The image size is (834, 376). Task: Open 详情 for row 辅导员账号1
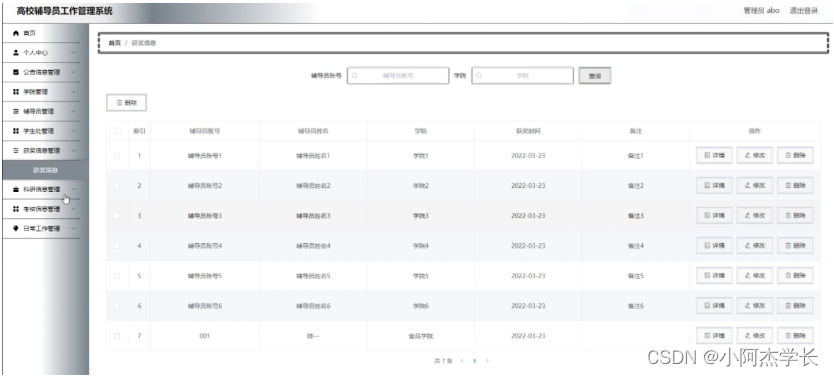[x=714, y=156]
